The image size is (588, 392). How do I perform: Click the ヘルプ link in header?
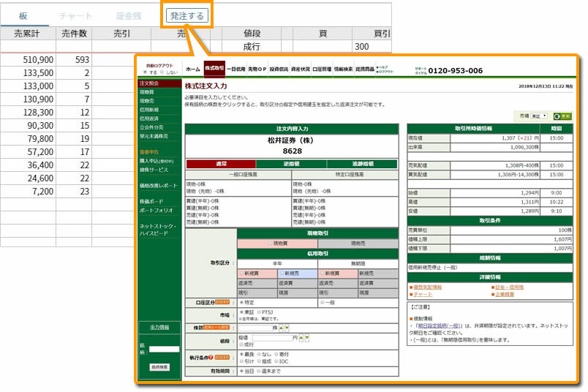point(383,67)
